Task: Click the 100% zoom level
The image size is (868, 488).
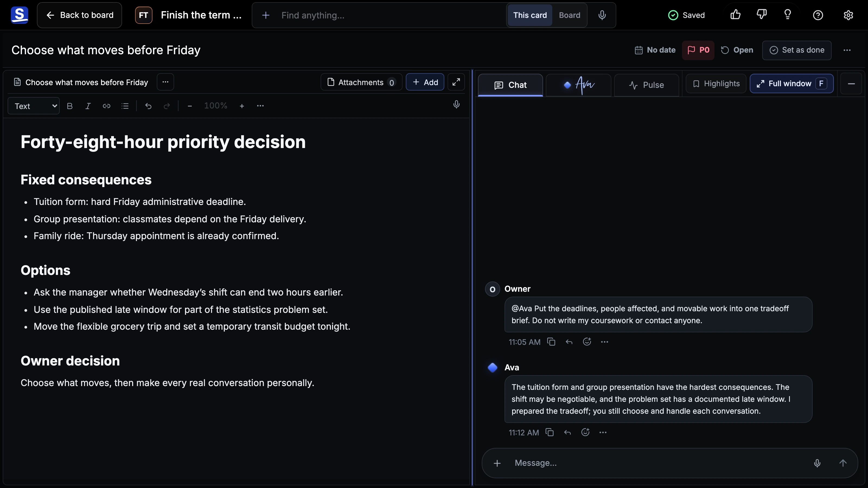Action: click(216, 106)
